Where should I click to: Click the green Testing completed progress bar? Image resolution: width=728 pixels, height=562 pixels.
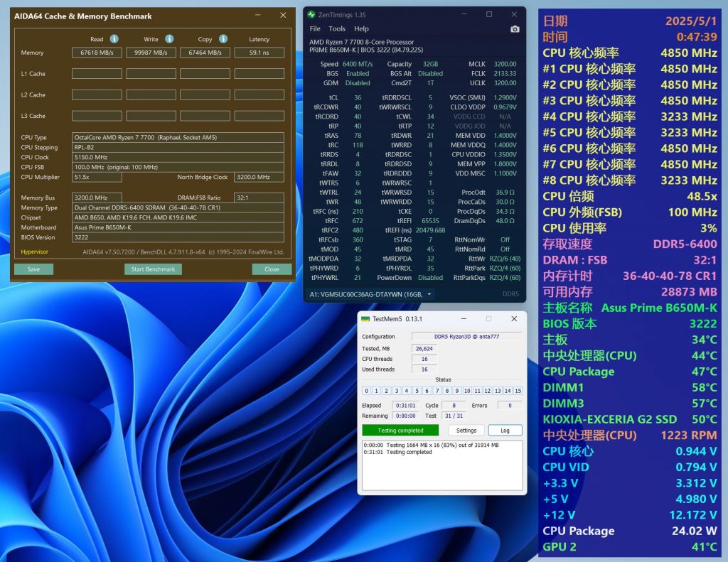pos(400,430)
